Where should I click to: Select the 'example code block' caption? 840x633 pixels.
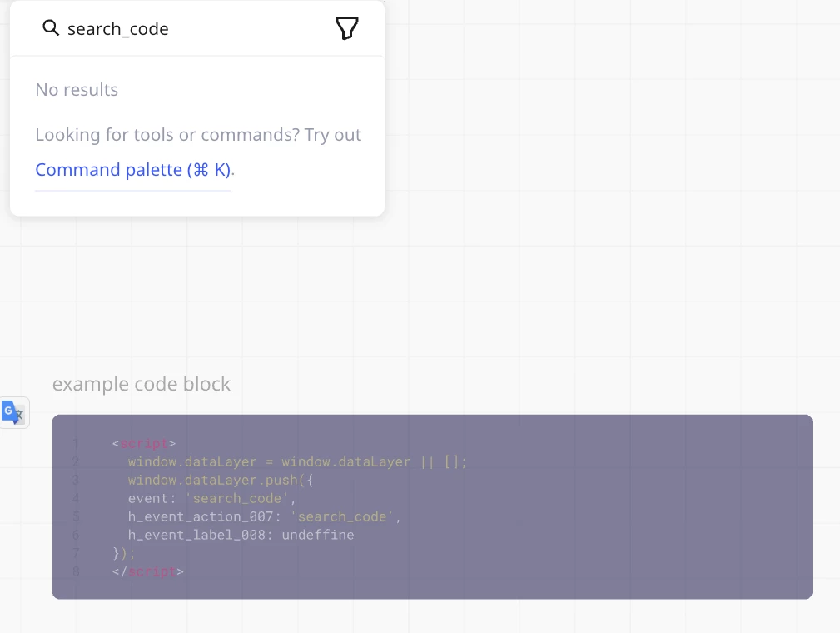pyautogui.click(x=142, y=384)
